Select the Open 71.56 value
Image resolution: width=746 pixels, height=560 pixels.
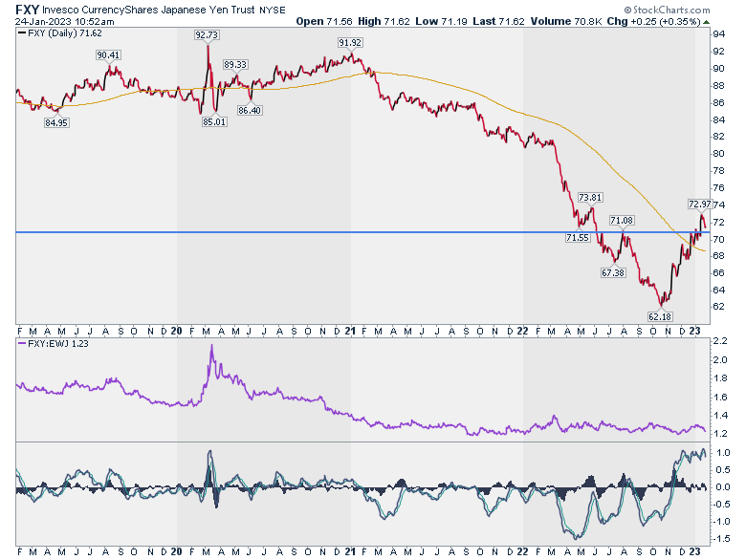(x=324, y=21)
